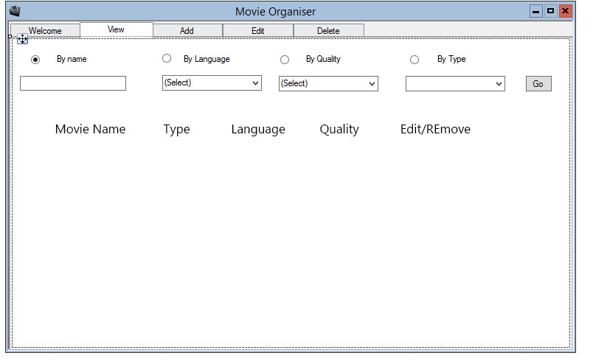
Task: Select the By name radio button
Action: click(35, 60)
